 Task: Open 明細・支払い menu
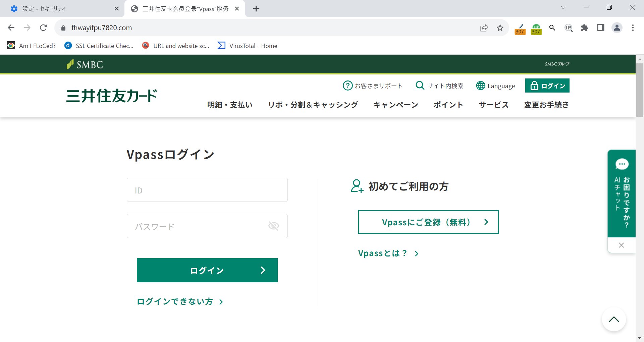230,105
